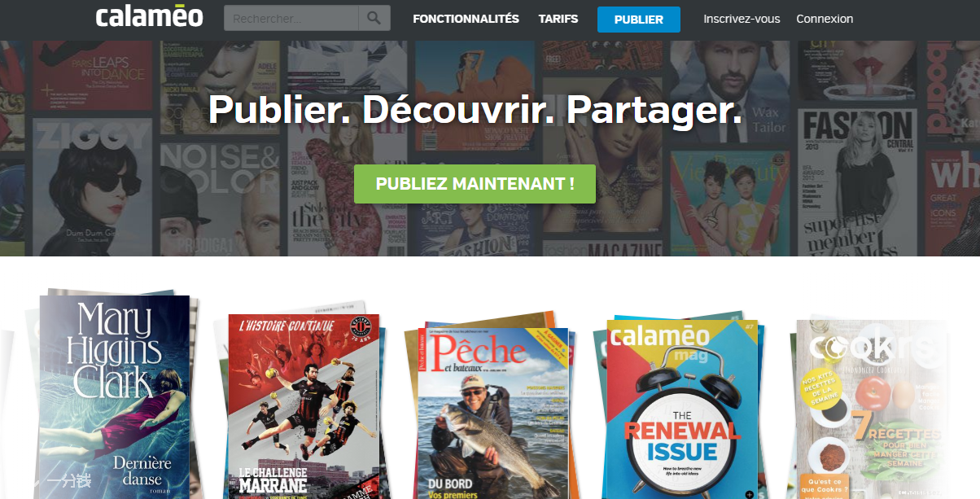The image size is (980, 499).
Task: Follow the Connexion link
Action: tap(825, 19)
